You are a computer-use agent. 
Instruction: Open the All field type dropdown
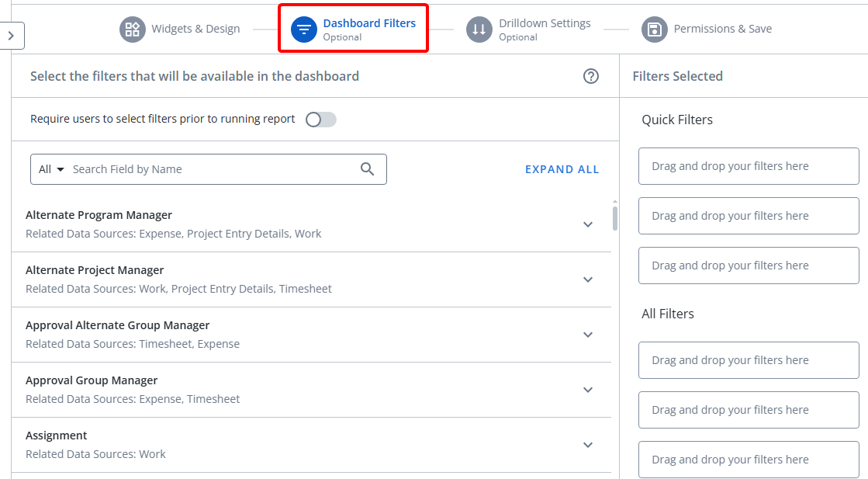tap(51, 169)
